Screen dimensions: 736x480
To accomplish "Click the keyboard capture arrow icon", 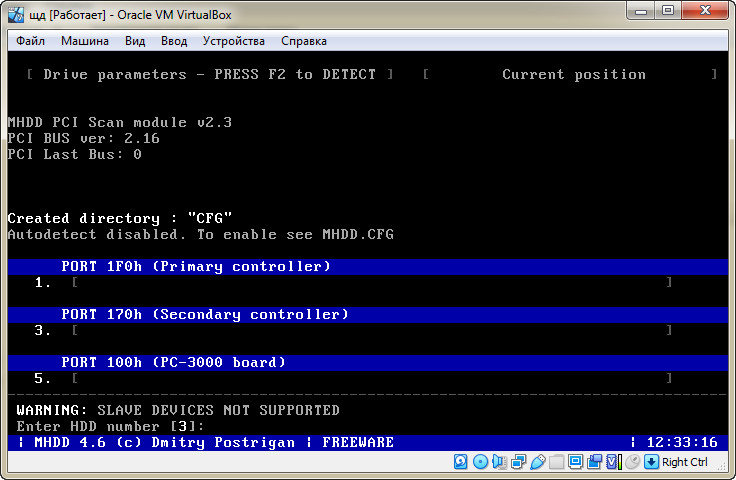I will (652, 462).
